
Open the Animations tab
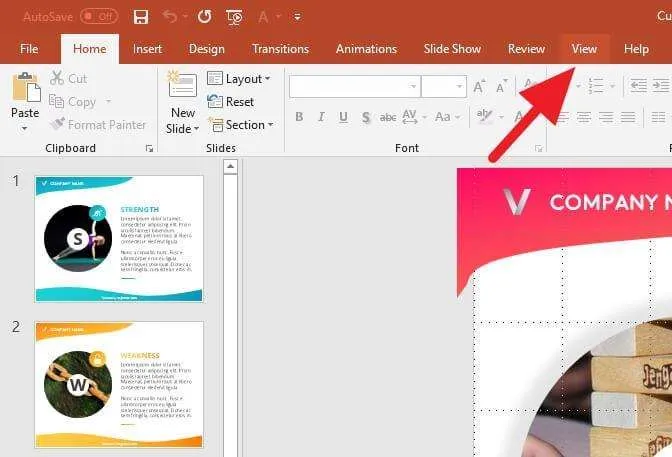366,49
